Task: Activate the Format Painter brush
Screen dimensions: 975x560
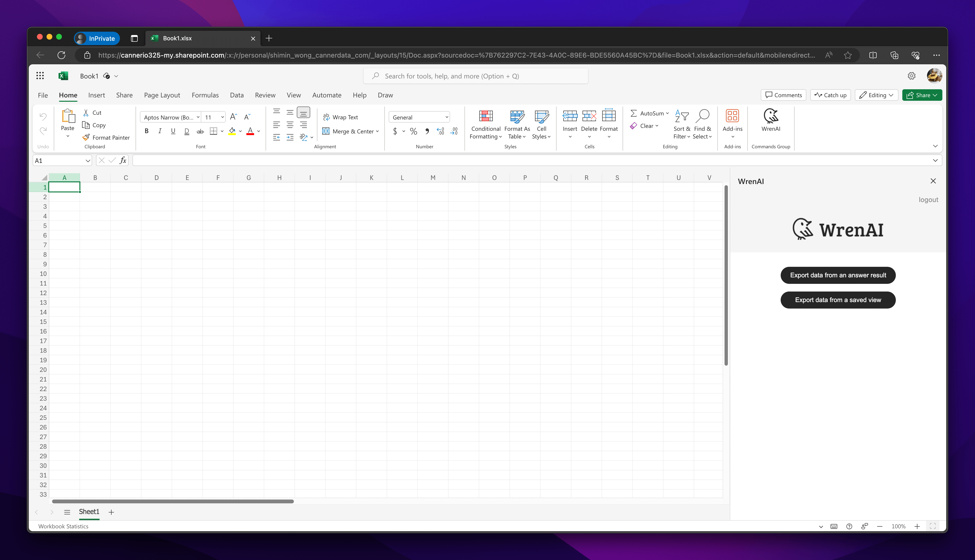Action: click(x=86, y=137)
